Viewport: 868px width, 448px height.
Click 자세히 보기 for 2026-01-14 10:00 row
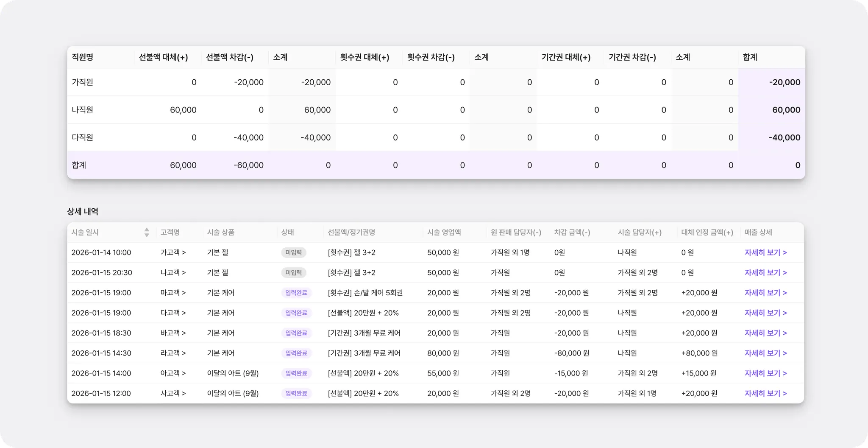click(765, 252)
